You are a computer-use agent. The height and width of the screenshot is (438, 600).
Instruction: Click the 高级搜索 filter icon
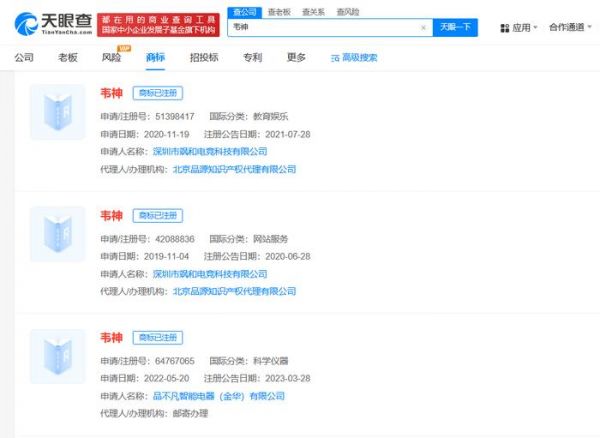click(x=335, y=58)
